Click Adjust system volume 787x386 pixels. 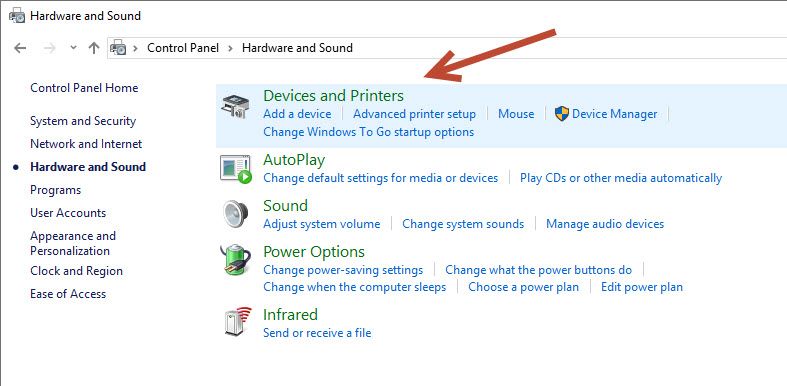click(322, 224)
